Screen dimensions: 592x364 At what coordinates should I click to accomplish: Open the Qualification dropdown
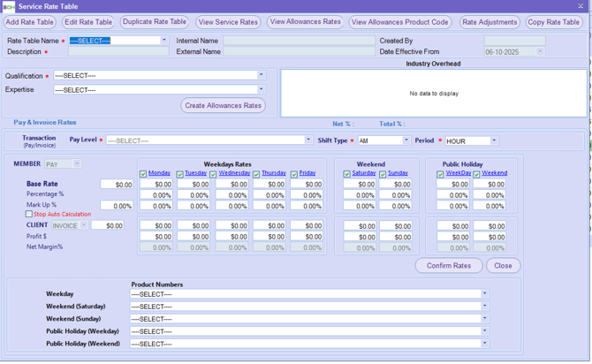click(x=261, y=76)
